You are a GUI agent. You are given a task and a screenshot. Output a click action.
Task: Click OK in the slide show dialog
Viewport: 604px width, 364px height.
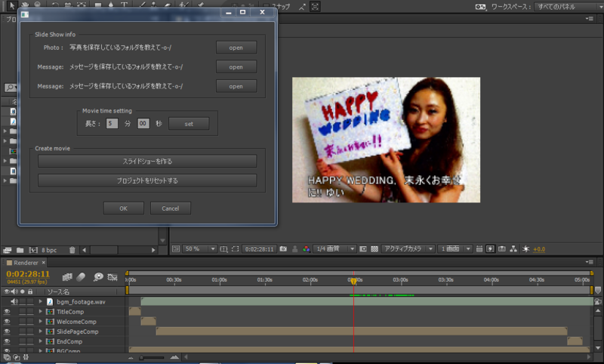[x=123, y=208]
